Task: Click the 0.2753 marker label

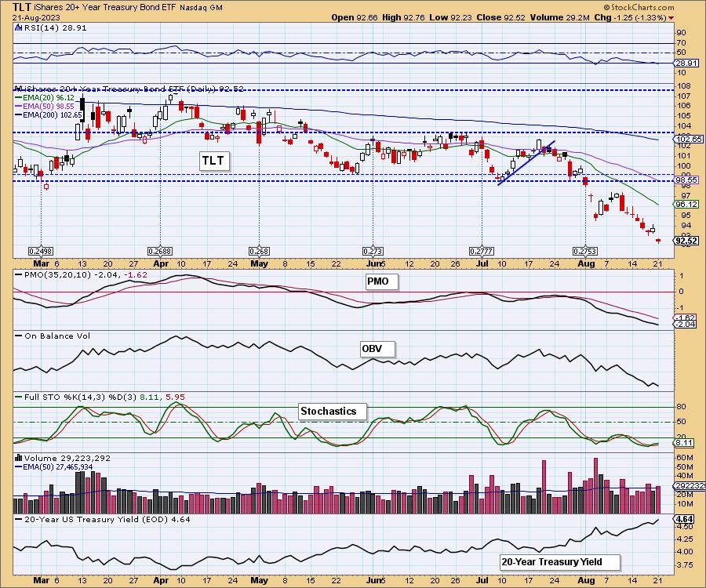Action: (x=585, y=251)
